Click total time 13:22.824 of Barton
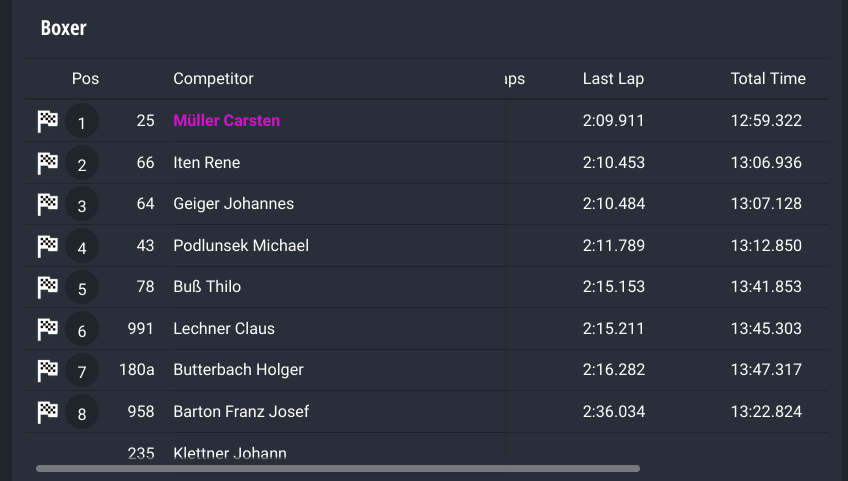 (x=766, y=412)
